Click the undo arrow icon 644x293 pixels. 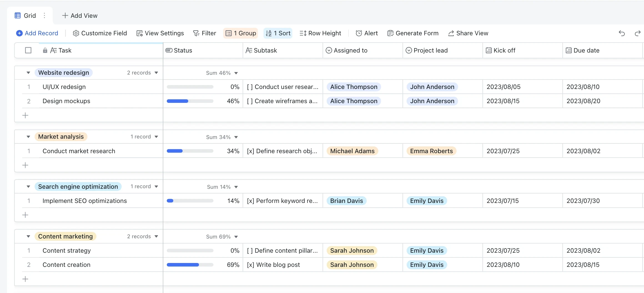[x=622, y=33]
